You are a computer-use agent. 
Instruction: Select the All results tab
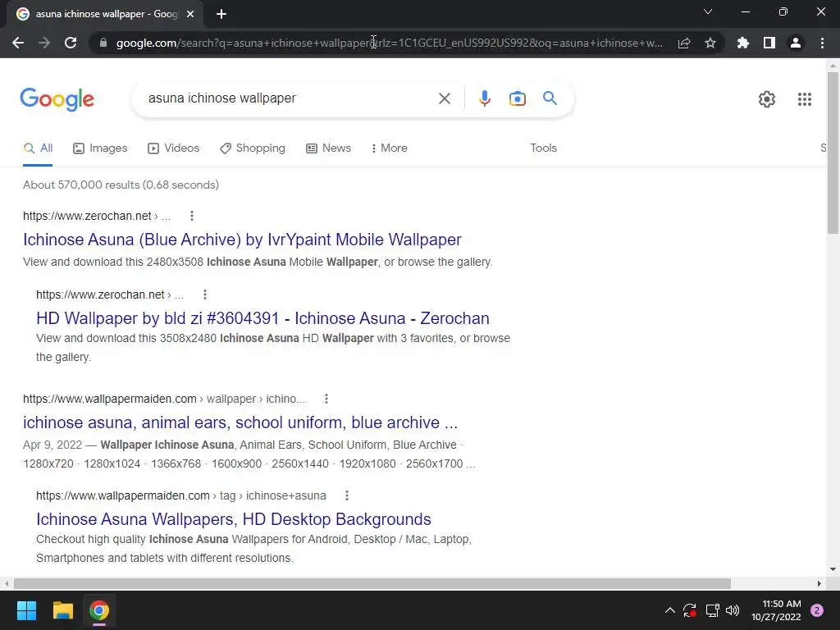coord(38,148)
